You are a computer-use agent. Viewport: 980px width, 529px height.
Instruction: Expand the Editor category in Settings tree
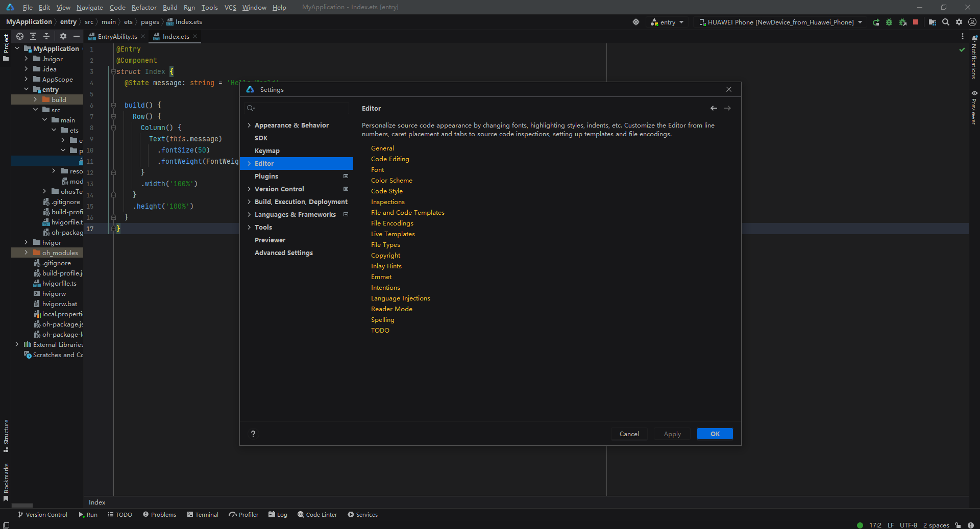pos(249,163)
